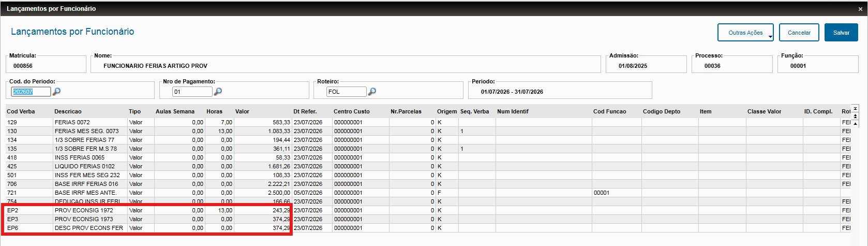Select row INSS FER MES SEG 232

click(x=428, y=175)
